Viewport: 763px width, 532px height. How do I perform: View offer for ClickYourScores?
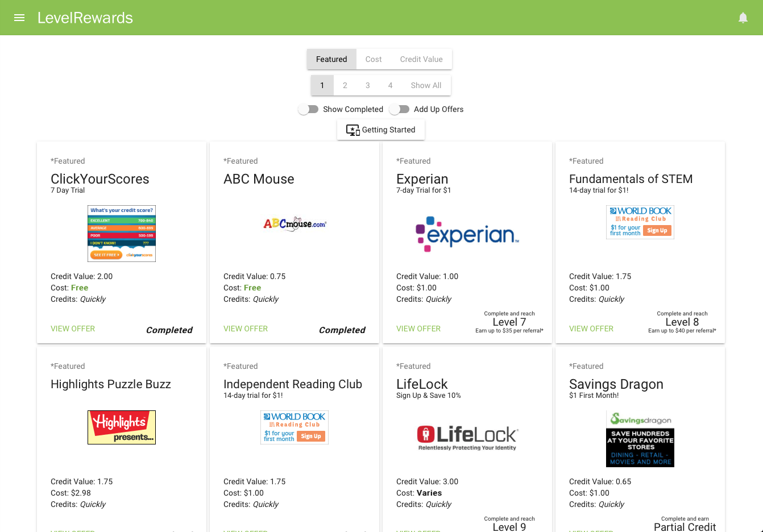pyautogui.click(x=73, y=329)
